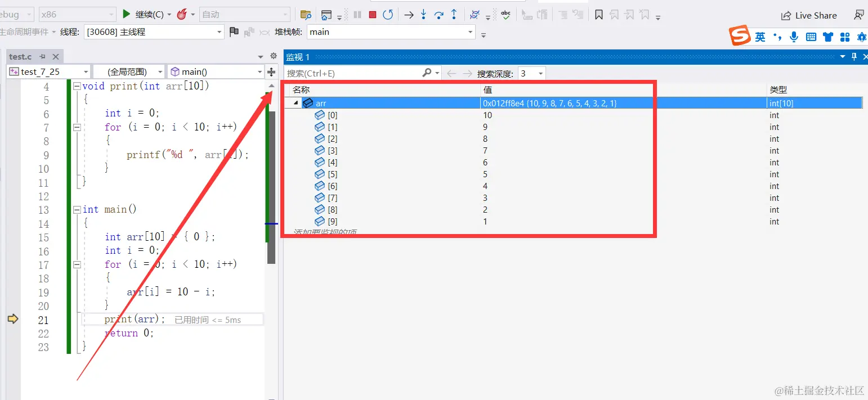Click the watch search back arrow
This screenshot has width=868, height=400.
point(451,73)
